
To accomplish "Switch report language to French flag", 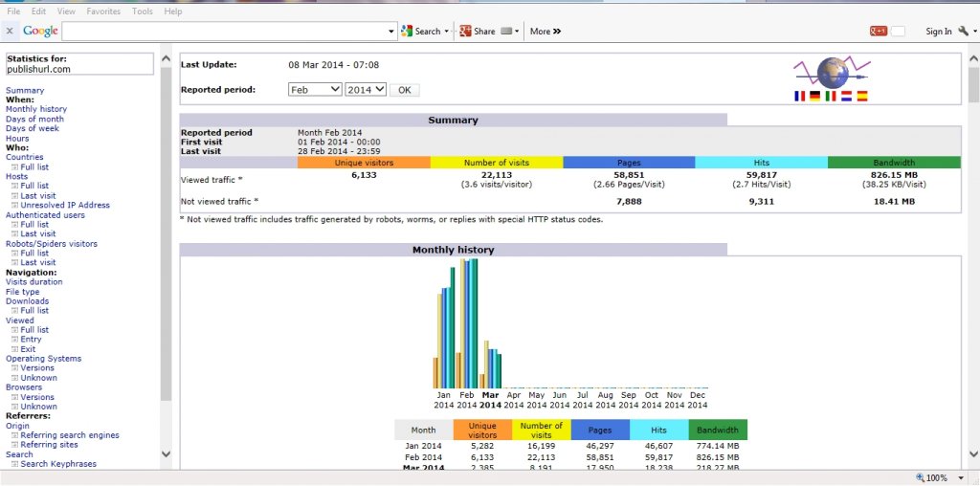I will pos(799,97).
